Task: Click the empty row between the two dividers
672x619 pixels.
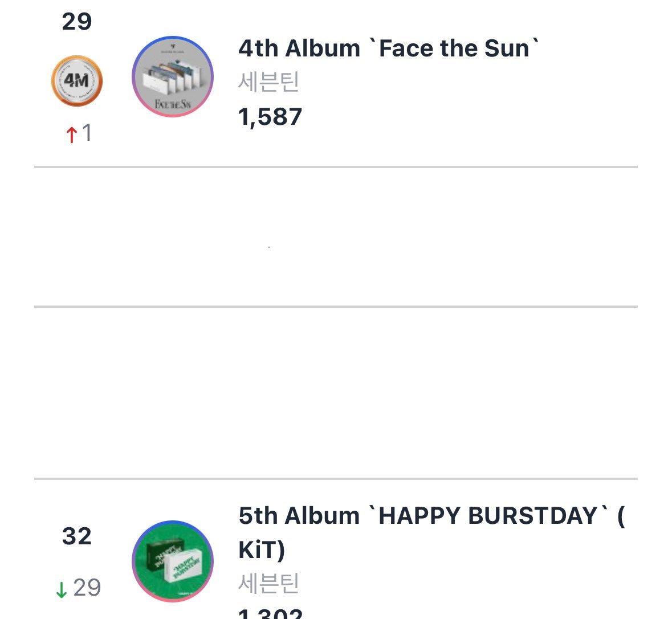Action: point(336,237)
